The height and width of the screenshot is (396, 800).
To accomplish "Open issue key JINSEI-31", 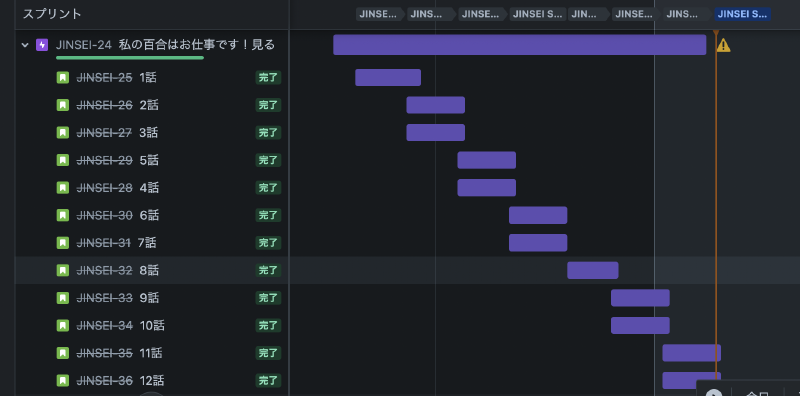I will (x=104, y=243).
